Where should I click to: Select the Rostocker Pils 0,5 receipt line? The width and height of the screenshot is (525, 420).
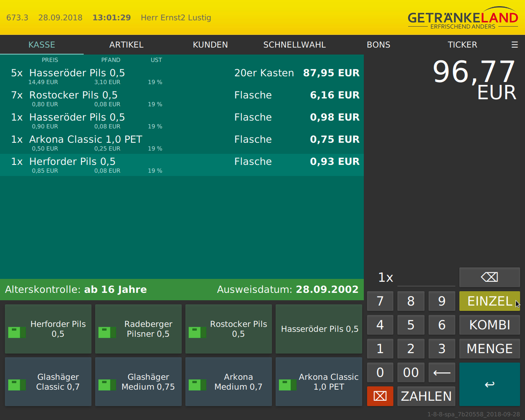click(182, 98)
